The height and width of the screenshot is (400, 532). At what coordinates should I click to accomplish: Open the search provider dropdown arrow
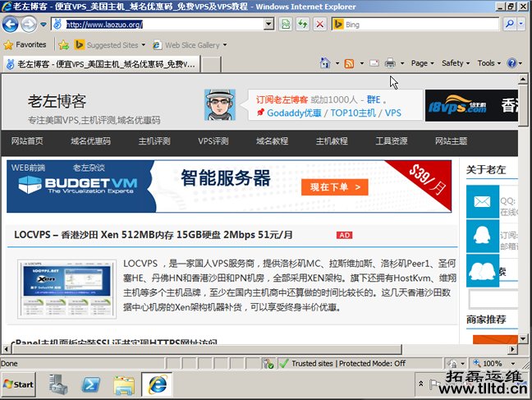pos(521,24)
